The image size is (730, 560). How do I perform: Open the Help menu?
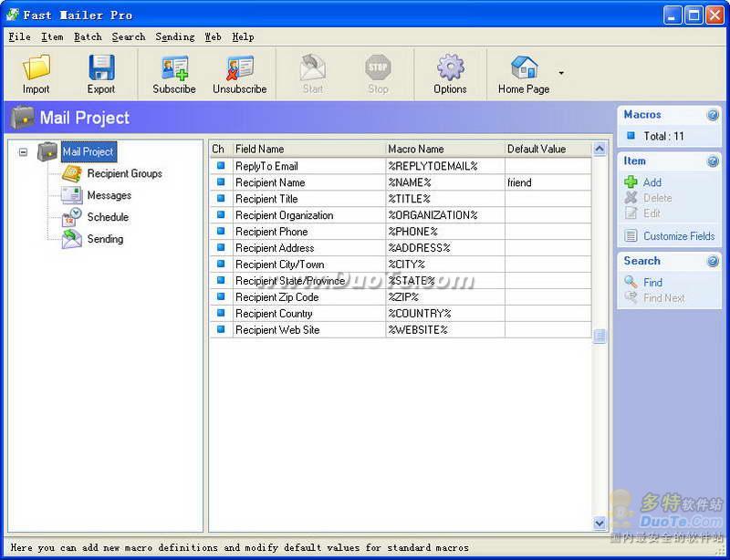[243, 36]
